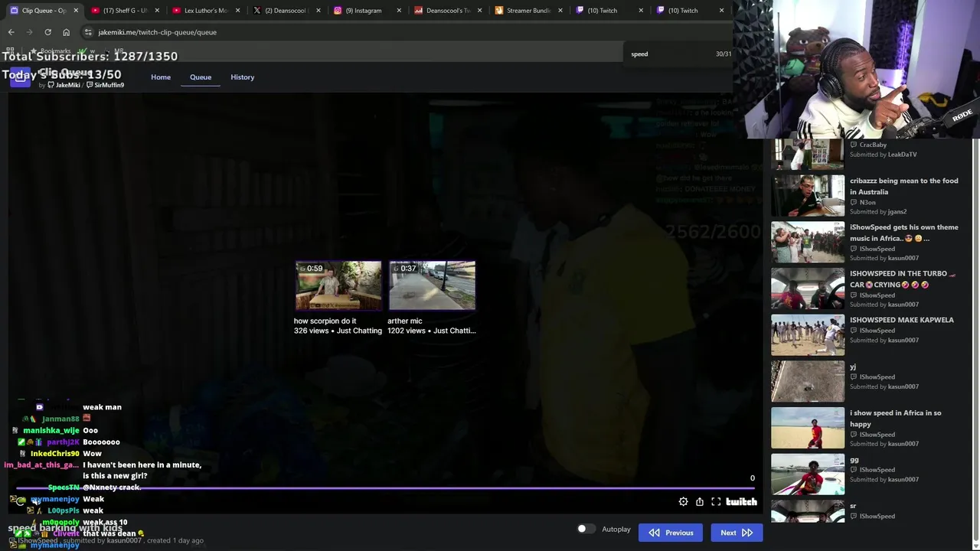This screenshot has width=980, height=551.
Task: Select the 'yj' queued clip thumbnail
Action: point(808,381)
